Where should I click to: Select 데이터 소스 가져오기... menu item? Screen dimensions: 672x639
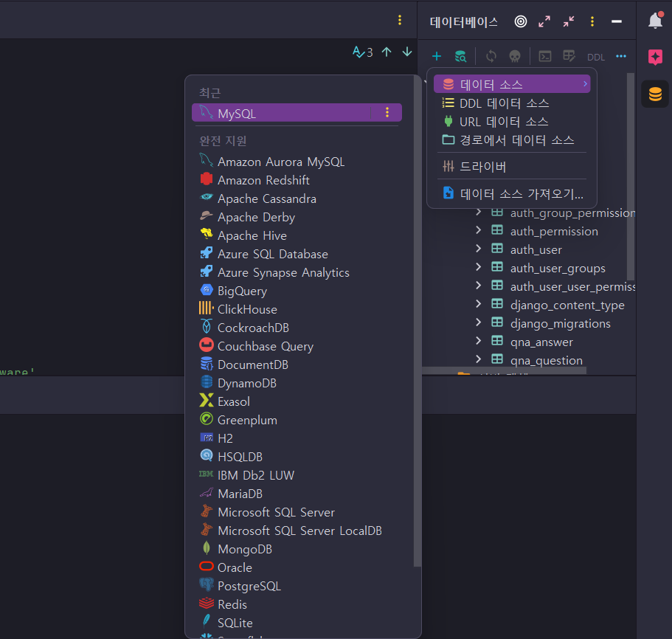[512, 194]
